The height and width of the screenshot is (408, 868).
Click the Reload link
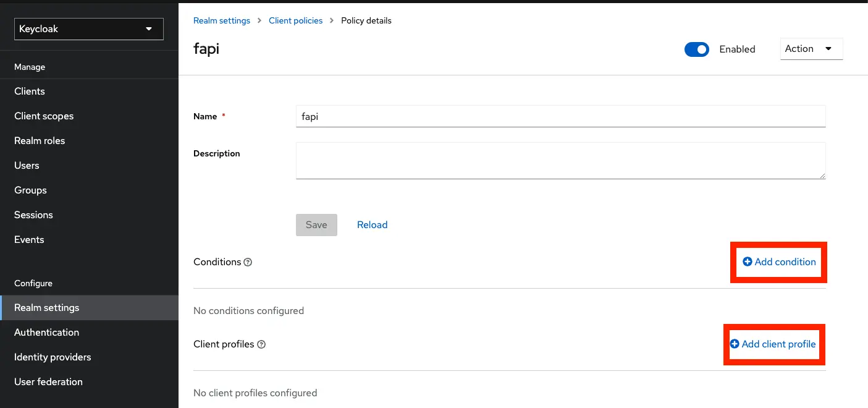(x=372, y=224)
